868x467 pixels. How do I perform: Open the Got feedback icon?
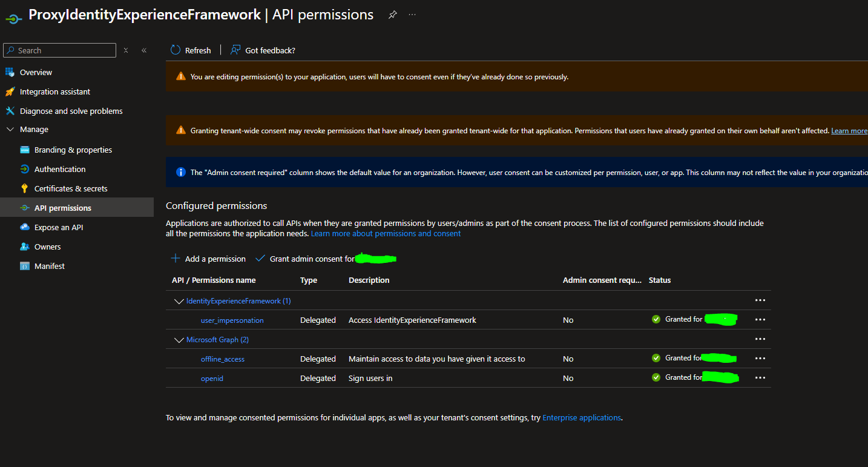[235, 50]
